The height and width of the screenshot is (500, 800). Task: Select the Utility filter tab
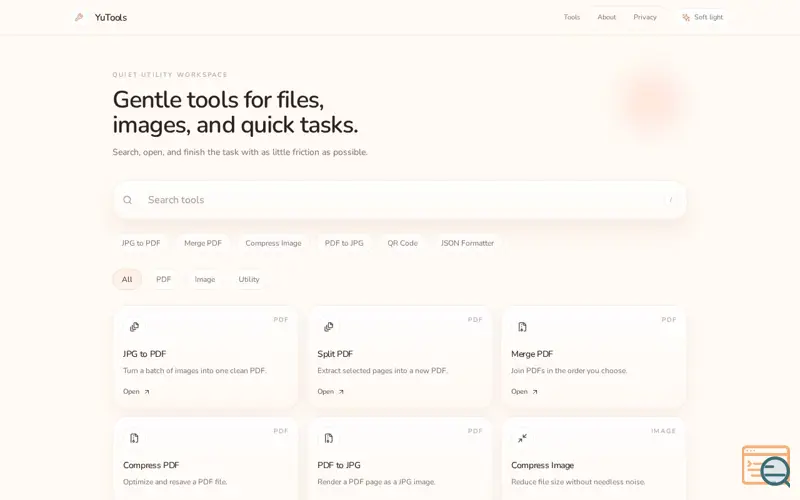[249, 279]
